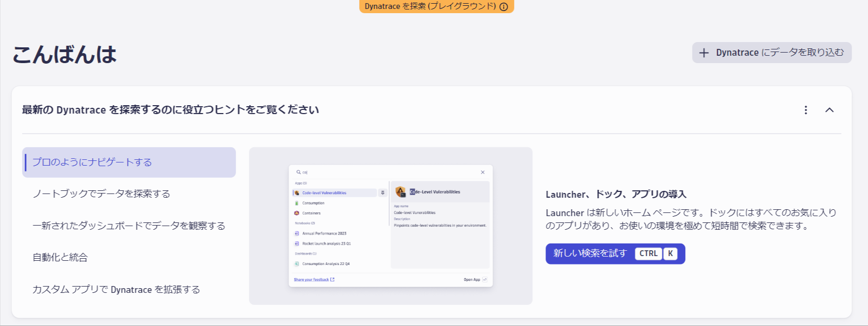Open the three-dot options menu of the hints card

[x=806, y=110]
